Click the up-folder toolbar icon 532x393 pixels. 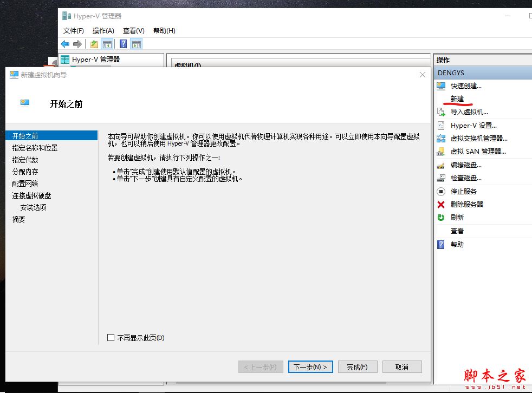click(x=94, y=44)
